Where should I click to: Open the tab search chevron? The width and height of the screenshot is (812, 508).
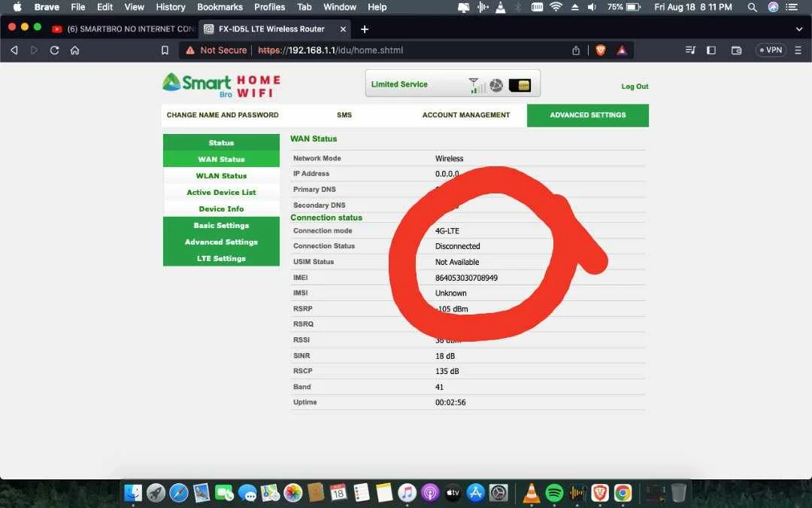[x=799, y=29]
